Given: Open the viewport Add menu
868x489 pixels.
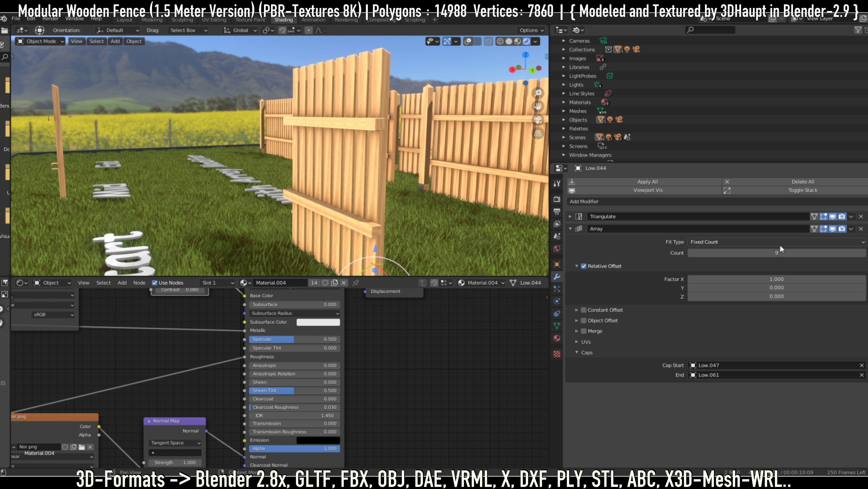Looking at the screenshot, I should 115,41.
